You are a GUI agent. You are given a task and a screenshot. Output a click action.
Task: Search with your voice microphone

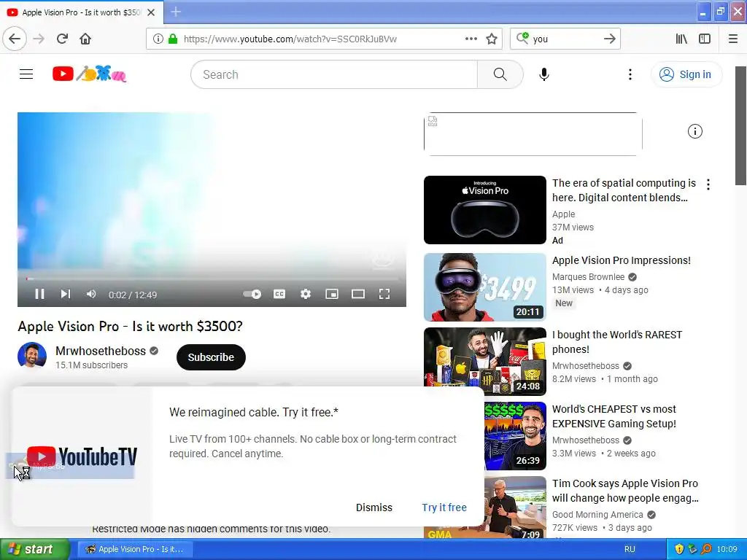pyautogui.click(x=544, y=74)
